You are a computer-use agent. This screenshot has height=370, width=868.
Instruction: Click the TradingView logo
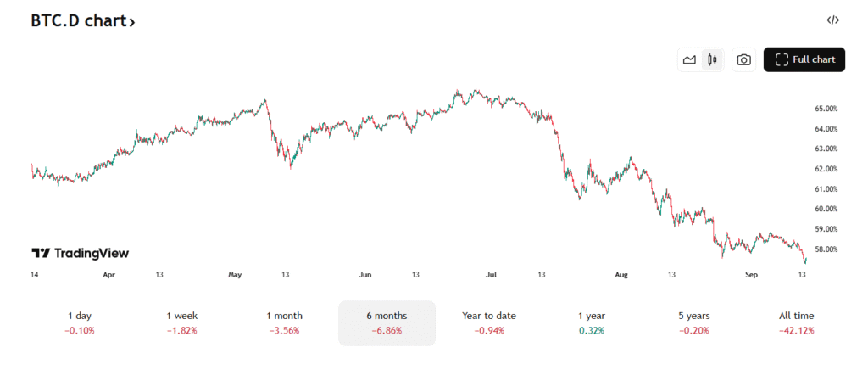tap(80, 253)
